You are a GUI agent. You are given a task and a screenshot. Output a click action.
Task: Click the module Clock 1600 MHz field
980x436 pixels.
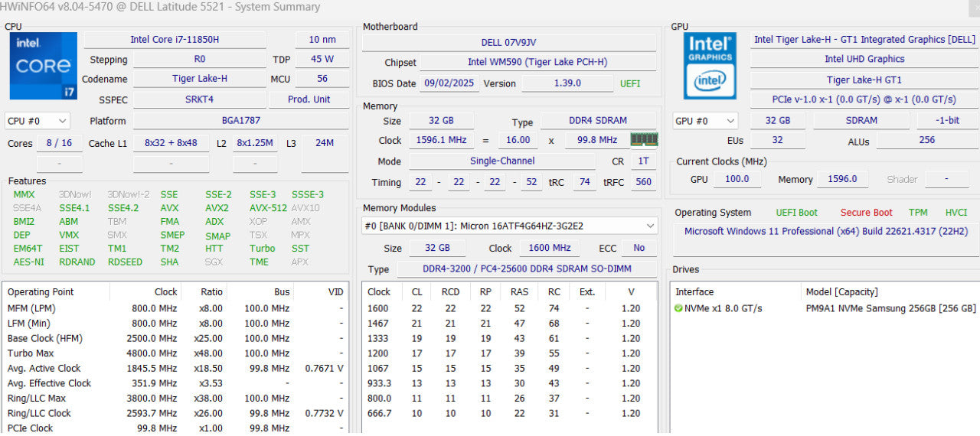point(550,248)
